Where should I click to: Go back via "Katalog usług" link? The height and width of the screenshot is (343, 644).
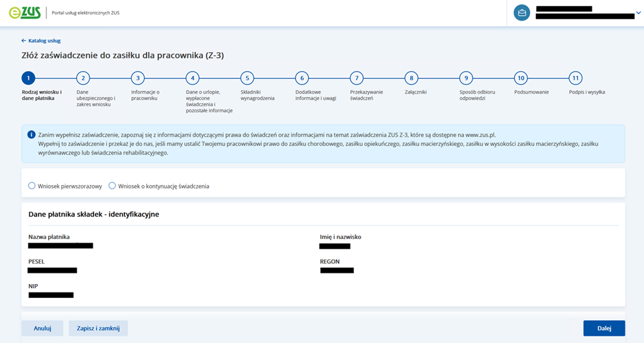41,40
